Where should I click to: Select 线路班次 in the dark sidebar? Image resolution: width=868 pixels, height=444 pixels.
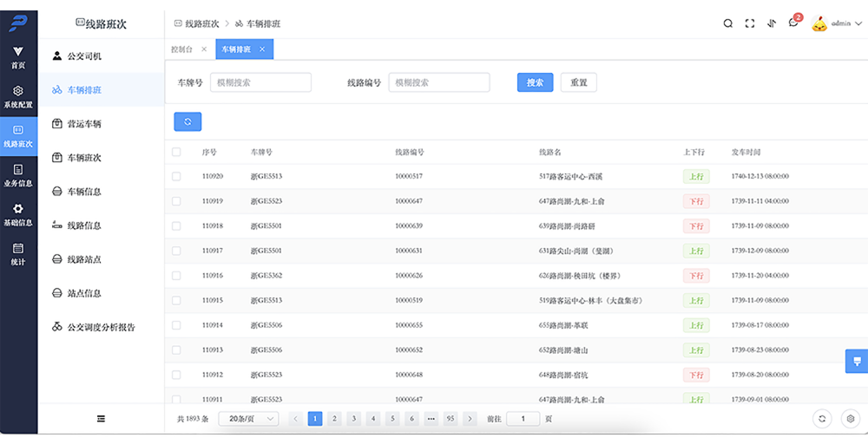pyautogui.click(x=18, y=136)
